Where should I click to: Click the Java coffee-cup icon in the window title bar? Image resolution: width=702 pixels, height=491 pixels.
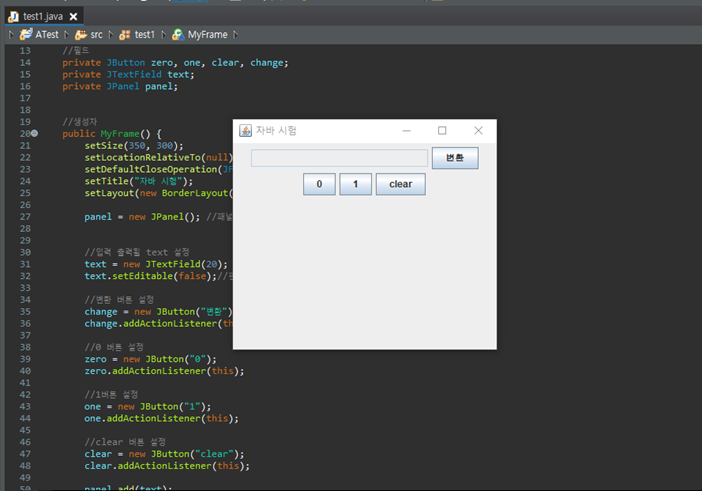coord(245,130)
